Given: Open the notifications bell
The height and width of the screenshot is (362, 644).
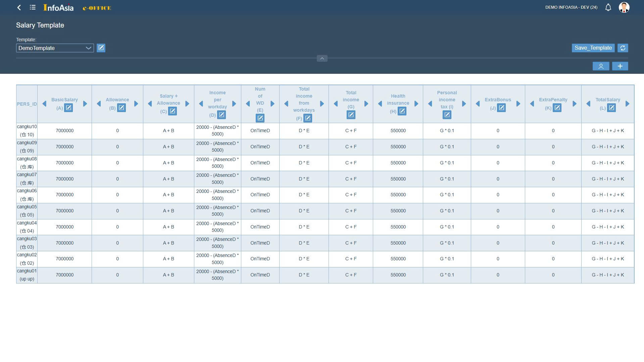Looking at the screenshot, I should [608, 7].
